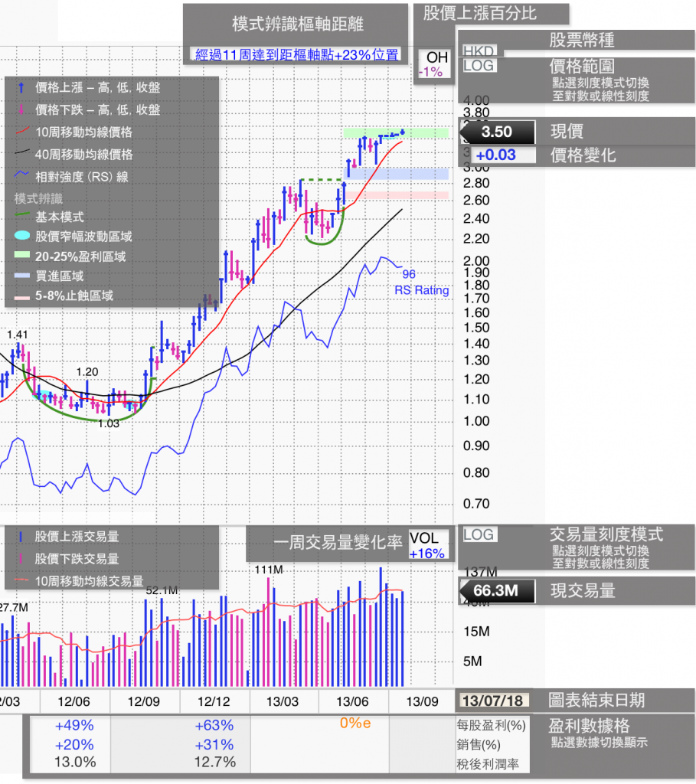
Task: Click the blue price-up arrow legend icon
Action: (21, 88)
